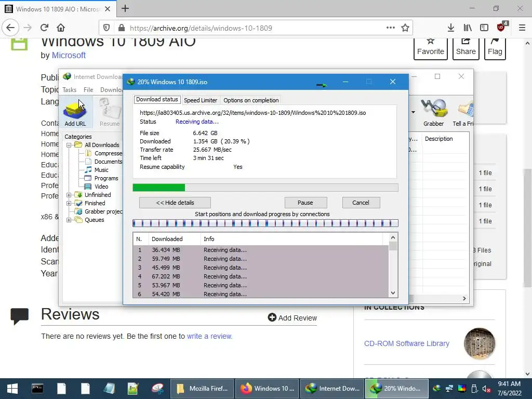Toggle Firefox sidebar icon
The image size is (532, 399).
(484, 28)
